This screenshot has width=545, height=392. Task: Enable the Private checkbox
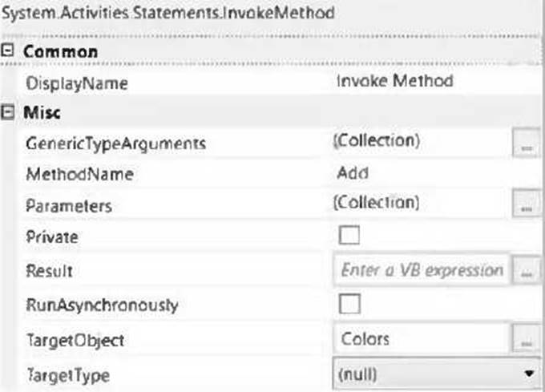click(x=350, y=237)
